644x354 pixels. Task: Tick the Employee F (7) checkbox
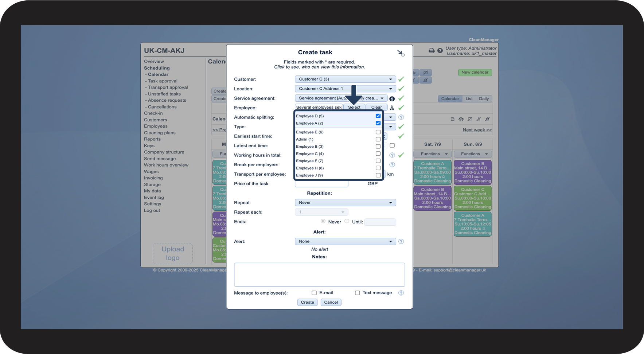378,161
